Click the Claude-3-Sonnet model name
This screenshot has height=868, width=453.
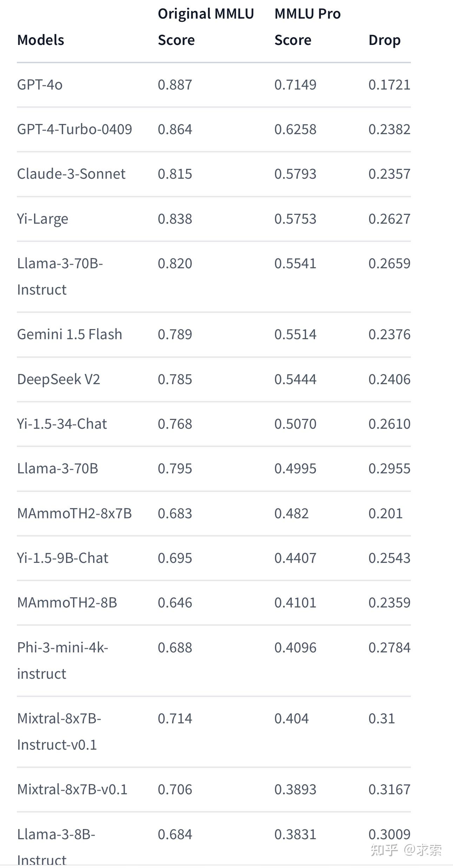[x=71, y=174]
